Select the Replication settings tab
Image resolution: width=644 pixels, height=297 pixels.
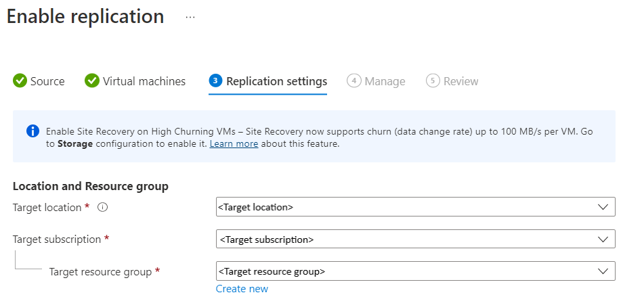(276, 81)
